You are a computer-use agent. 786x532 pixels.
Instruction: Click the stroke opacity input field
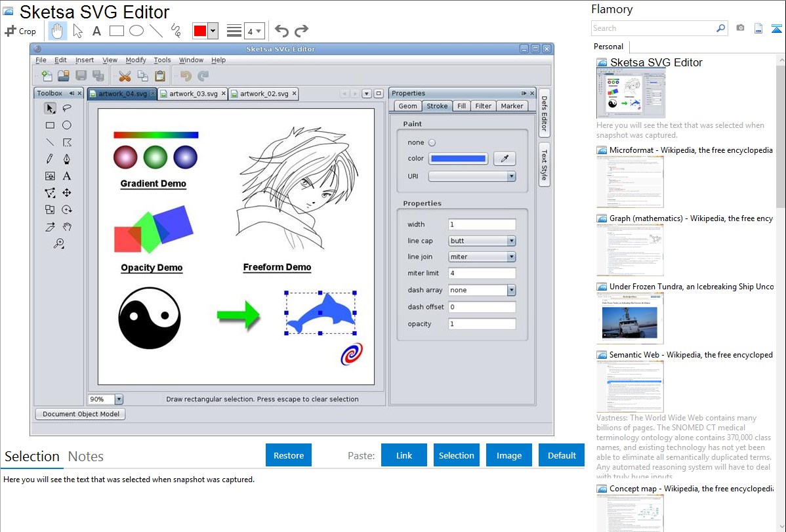coord(482,324)
